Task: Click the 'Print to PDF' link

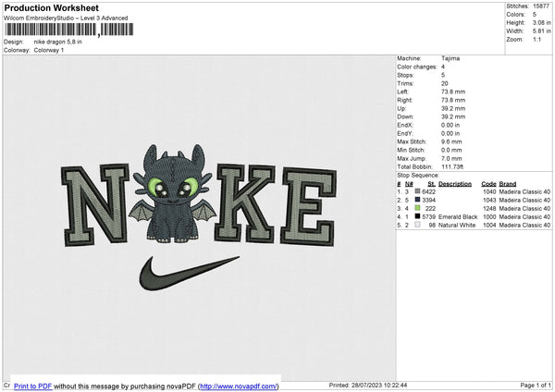Action: point(33,386)
